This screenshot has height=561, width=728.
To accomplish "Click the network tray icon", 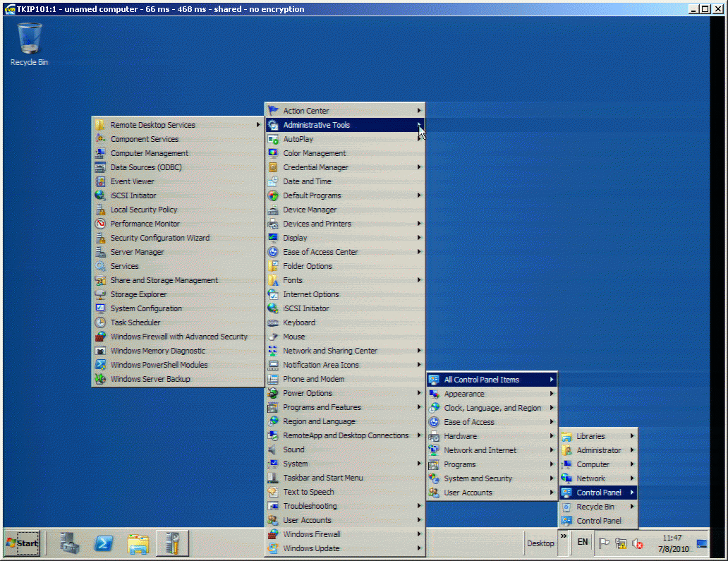I will (x=621, y=543).
